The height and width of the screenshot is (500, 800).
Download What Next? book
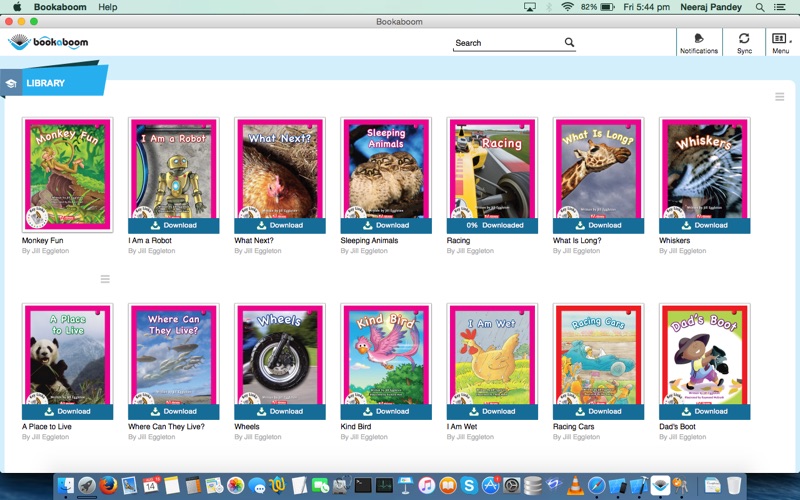280,225
